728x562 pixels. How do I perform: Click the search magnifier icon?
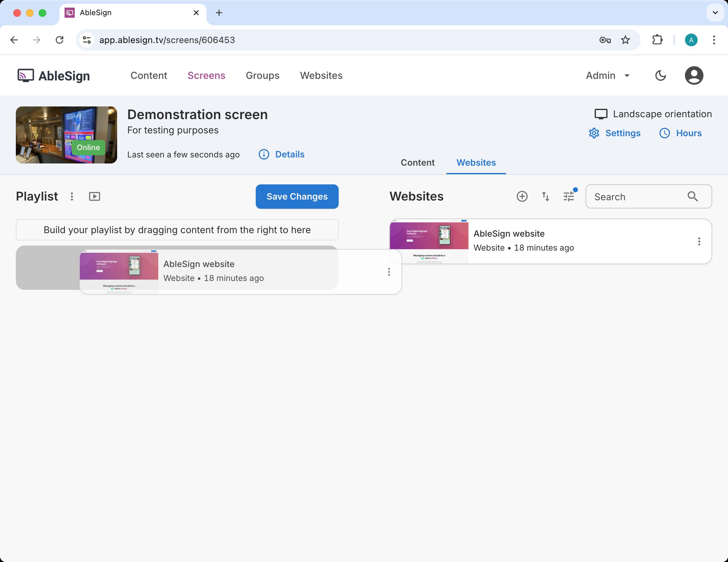692,196
